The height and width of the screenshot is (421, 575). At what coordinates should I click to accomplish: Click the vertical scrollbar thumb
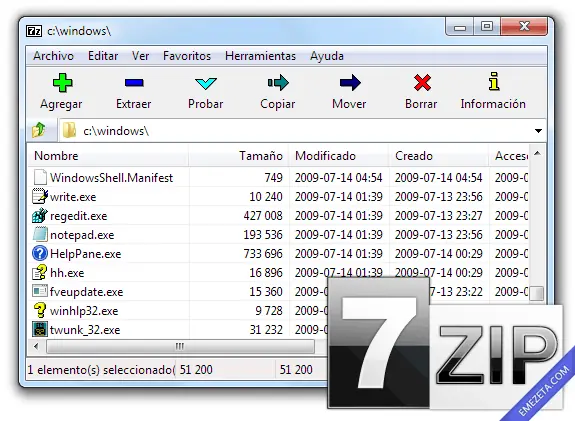point(537,293)
